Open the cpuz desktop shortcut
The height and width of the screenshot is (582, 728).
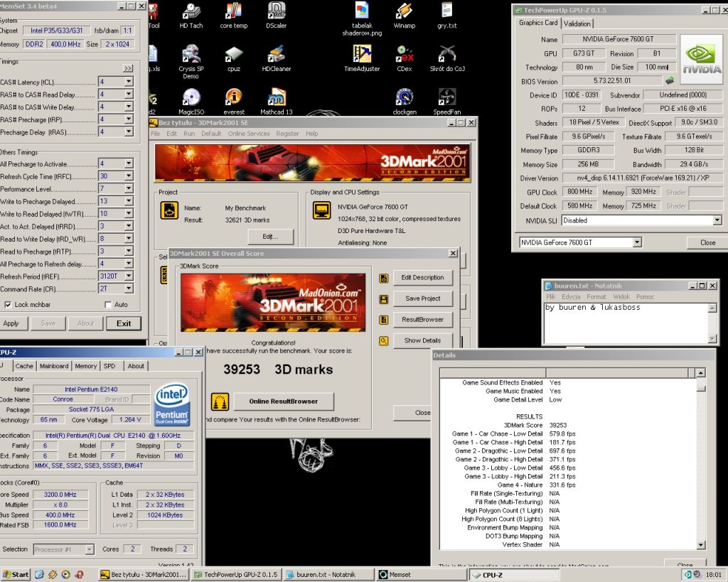233,59
